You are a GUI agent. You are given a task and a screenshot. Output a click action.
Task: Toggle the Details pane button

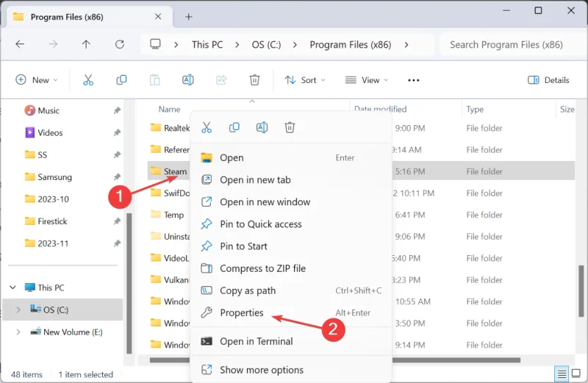548,80
